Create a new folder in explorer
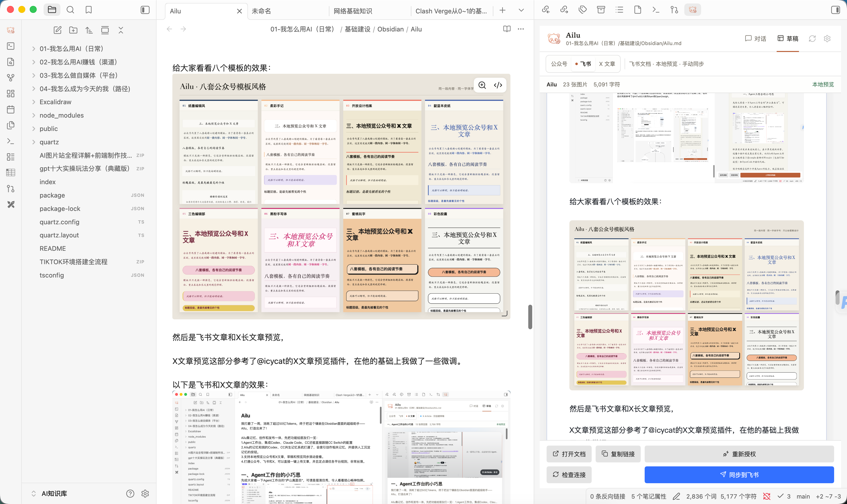The image size is (847, 504). 73,30
